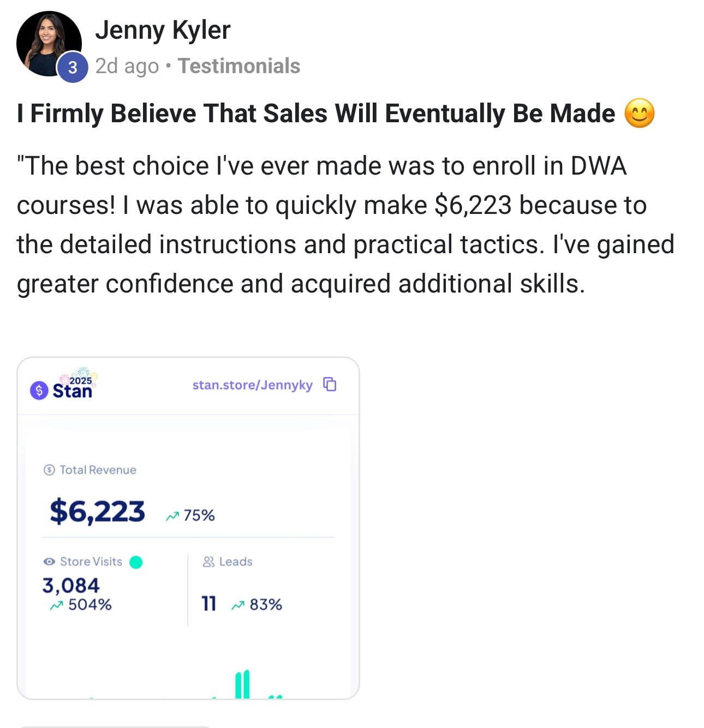The image size is (704, 728).
Task: Click the smiling emoji in post title
Action: pos(639,114)
